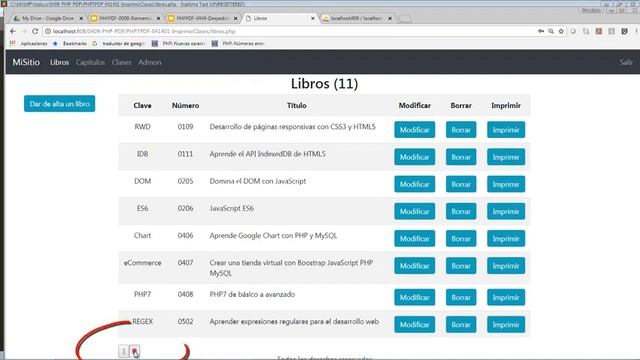Click Modificar for the IDB book
The image size is (640, 360).
pyautogui.click(x=414, y=157)
